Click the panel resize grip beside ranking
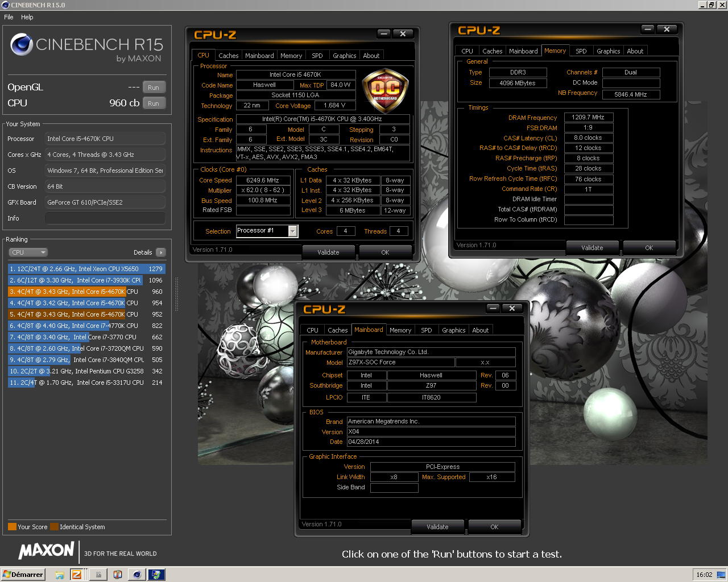Image resolution: width=728 pixels, height=582 pixels. click(176, 294)
